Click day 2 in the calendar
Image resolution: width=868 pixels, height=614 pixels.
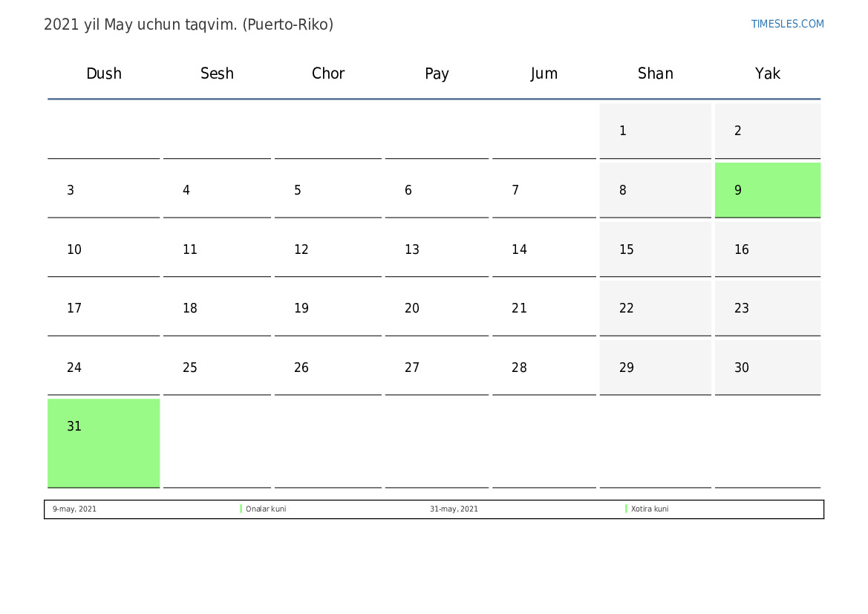(x=767, y=131)
